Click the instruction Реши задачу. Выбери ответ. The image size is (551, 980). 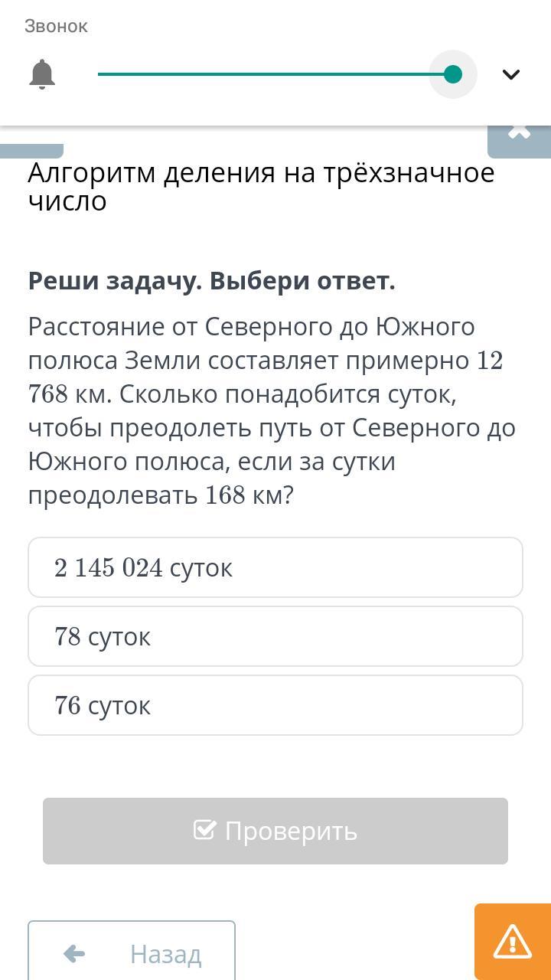pos(212,281)
